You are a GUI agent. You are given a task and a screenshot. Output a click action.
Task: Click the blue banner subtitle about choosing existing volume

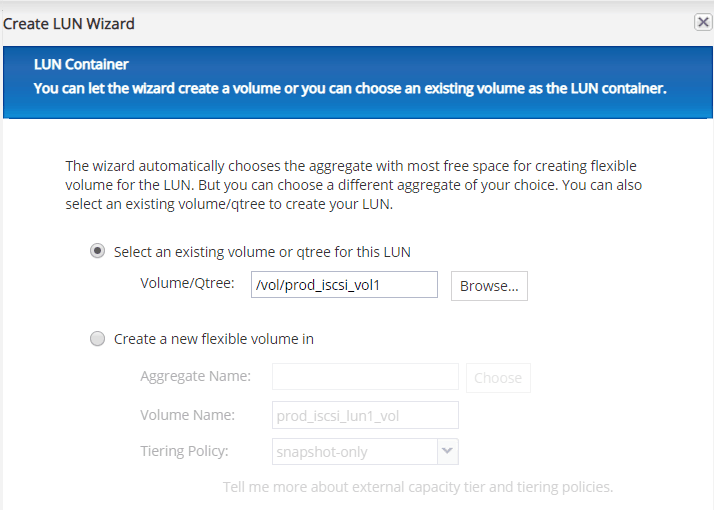coord(350,88)
